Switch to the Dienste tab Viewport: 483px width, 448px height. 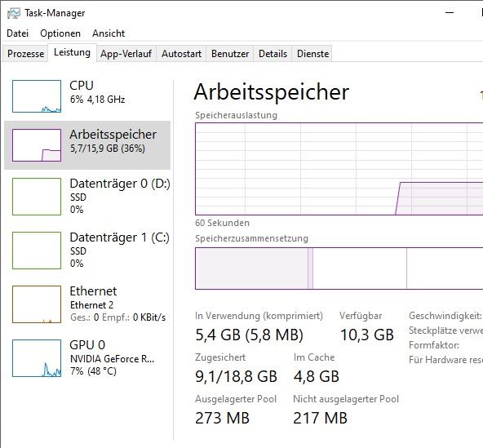pos(312,54)
